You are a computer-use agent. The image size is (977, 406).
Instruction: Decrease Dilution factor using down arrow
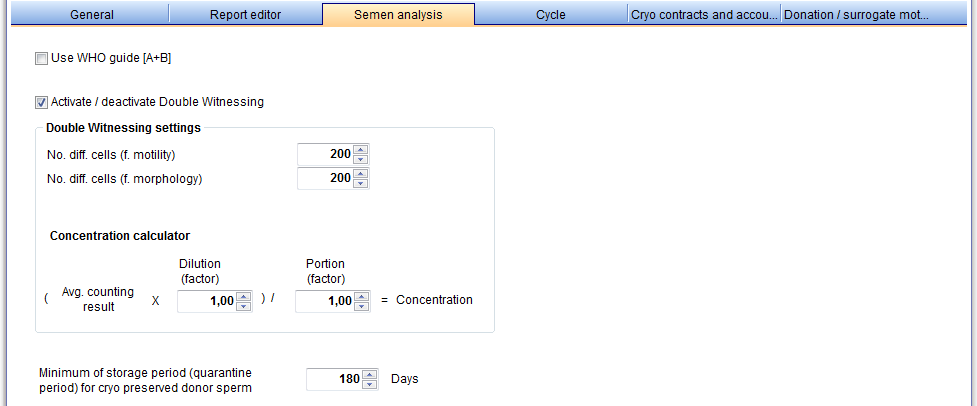coord(244,306)
